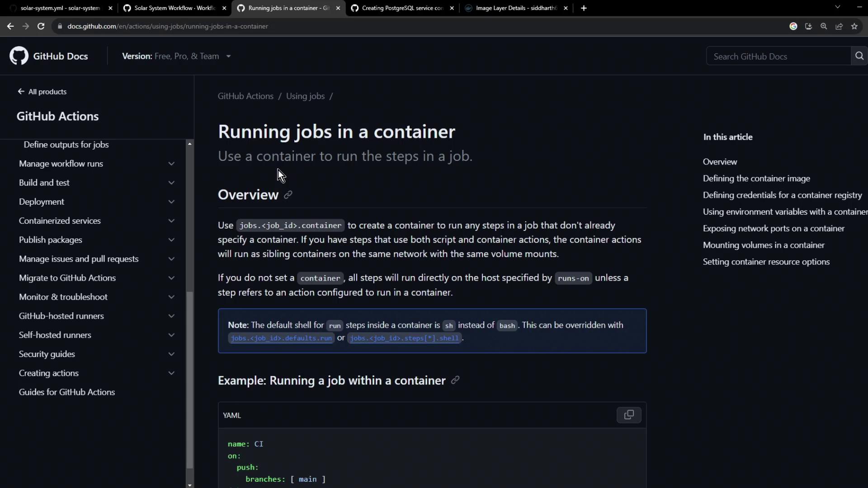The image size is (868, 488).
Task: Open a new browser tab
Action: point(584,8)
